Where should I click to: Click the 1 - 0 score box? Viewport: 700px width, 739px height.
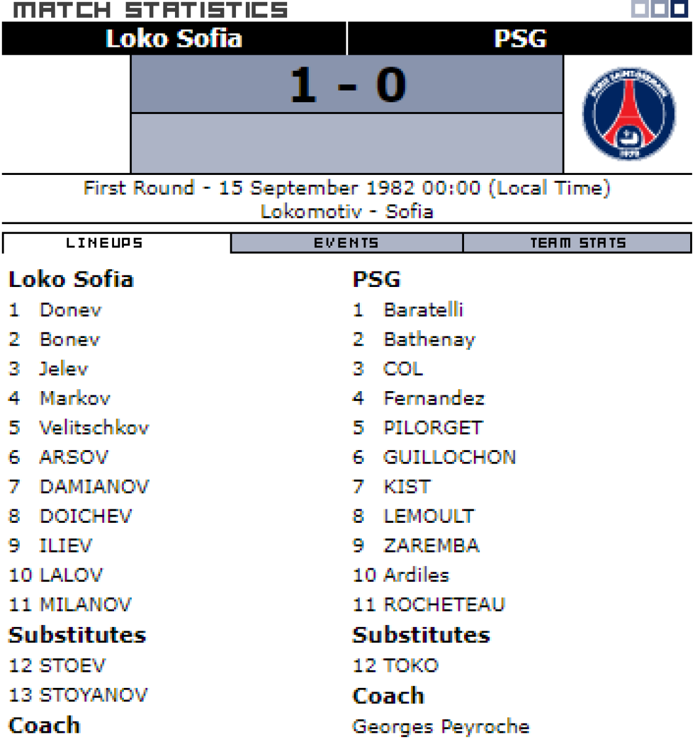[347, 84]
